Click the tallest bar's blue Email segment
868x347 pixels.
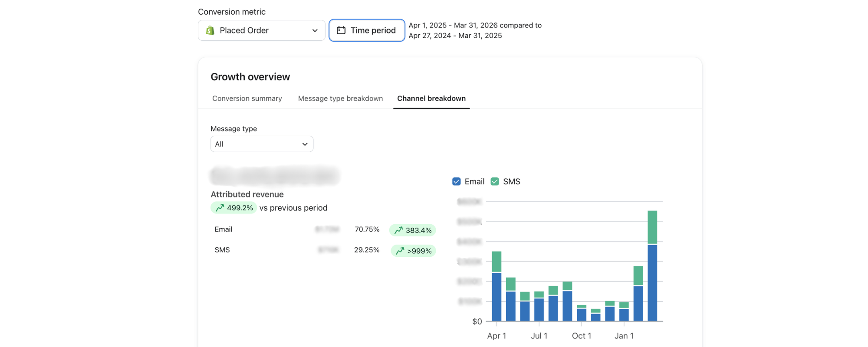[652, 283]
